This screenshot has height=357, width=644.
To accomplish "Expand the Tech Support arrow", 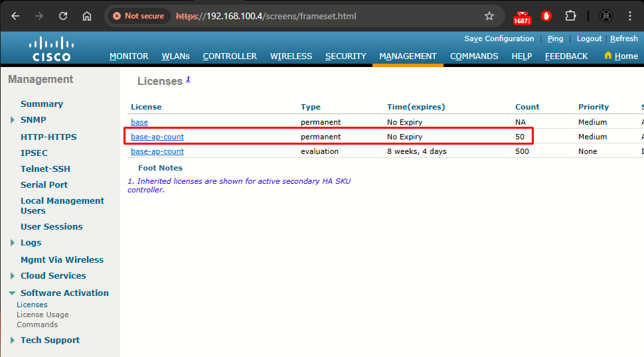I will coord(13,340).
